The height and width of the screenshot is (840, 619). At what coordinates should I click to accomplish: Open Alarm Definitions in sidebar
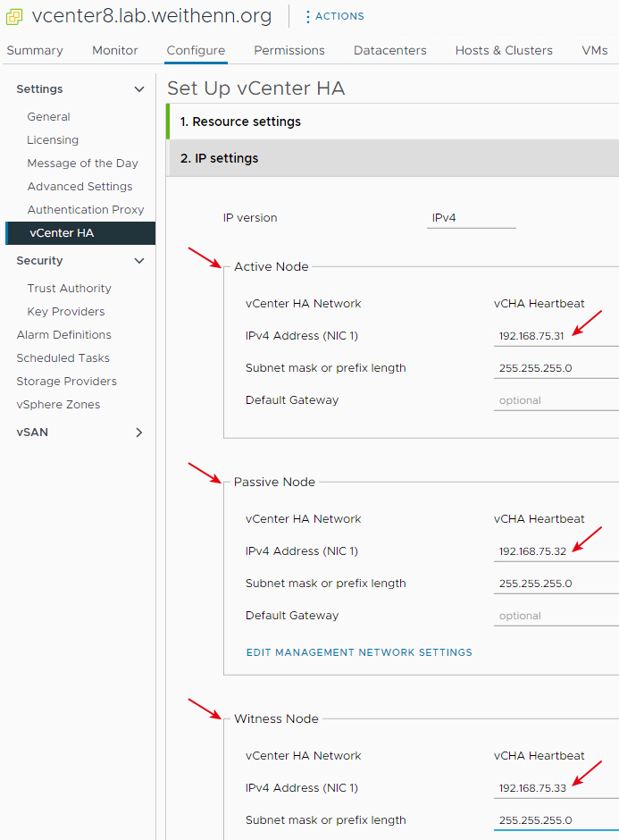(64, 335)
